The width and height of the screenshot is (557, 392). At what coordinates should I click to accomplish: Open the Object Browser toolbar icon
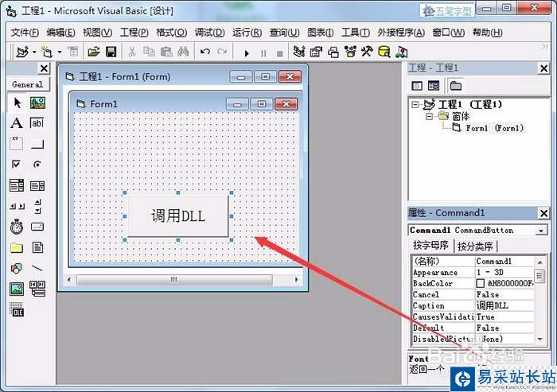click(350, 52)
